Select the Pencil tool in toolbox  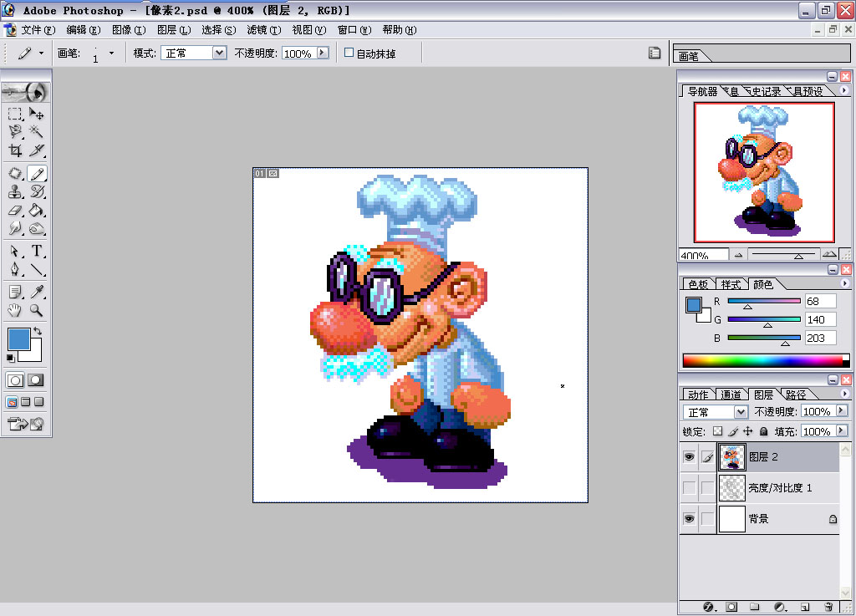point(37,174)
